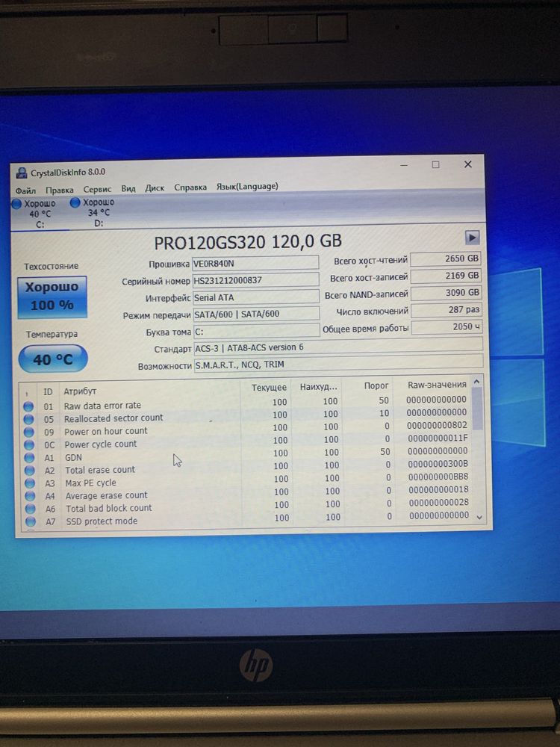Open the Сервис menu
560x747 pixels.
(x=97, y=189)
